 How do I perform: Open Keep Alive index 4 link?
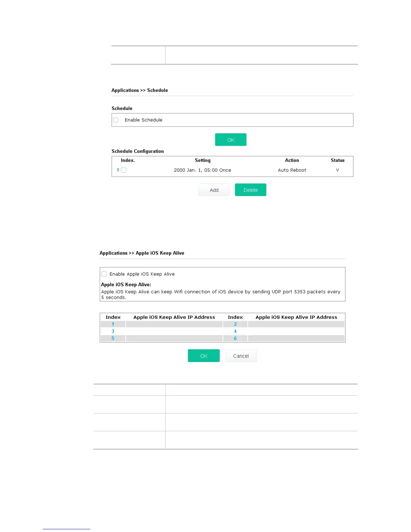pos(235,331)
